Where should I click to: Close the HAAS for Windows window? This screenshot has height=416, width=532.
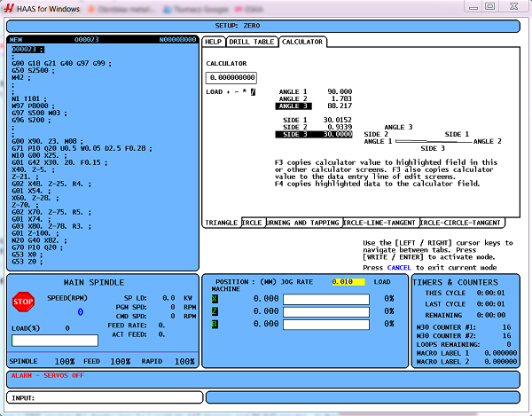coord(514,6)
